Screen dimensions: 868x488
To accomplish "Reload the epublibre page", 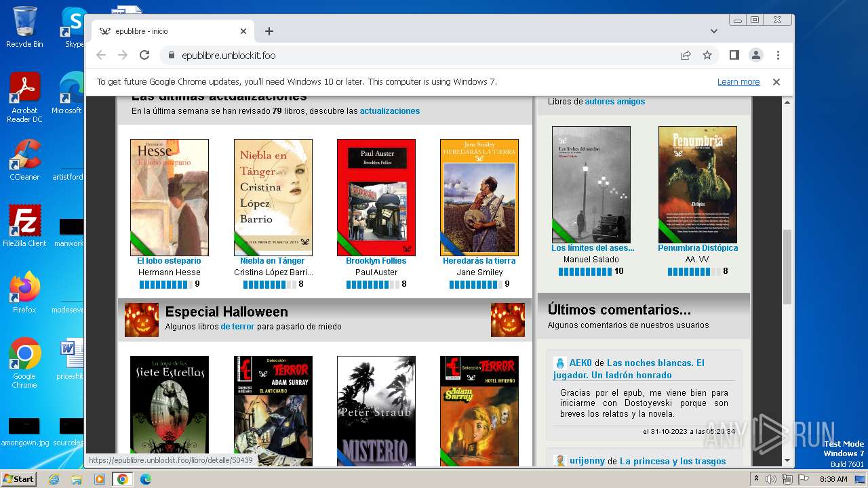I will [x=144, y=55].
